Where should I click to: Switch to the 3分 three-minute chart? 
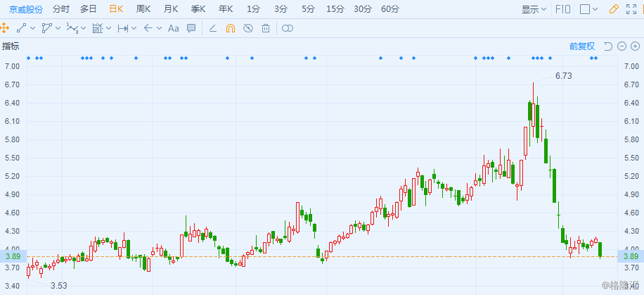(281, 9)
